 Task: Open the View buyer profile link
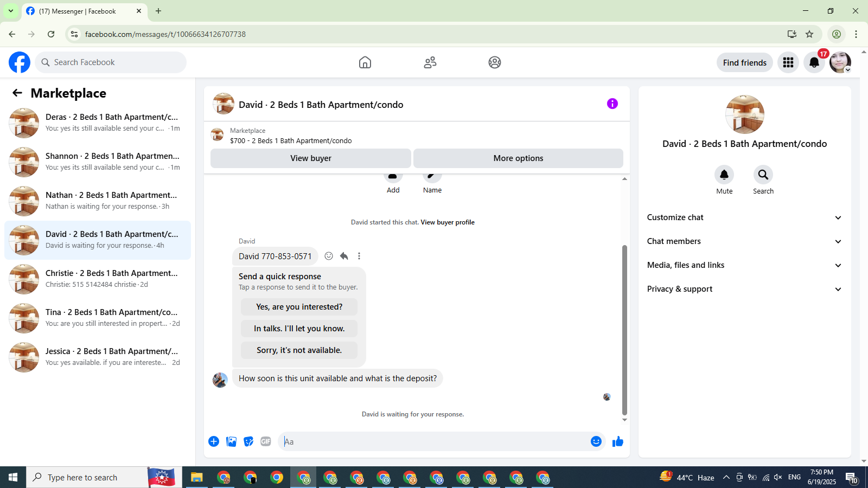[x=448, y=222]
